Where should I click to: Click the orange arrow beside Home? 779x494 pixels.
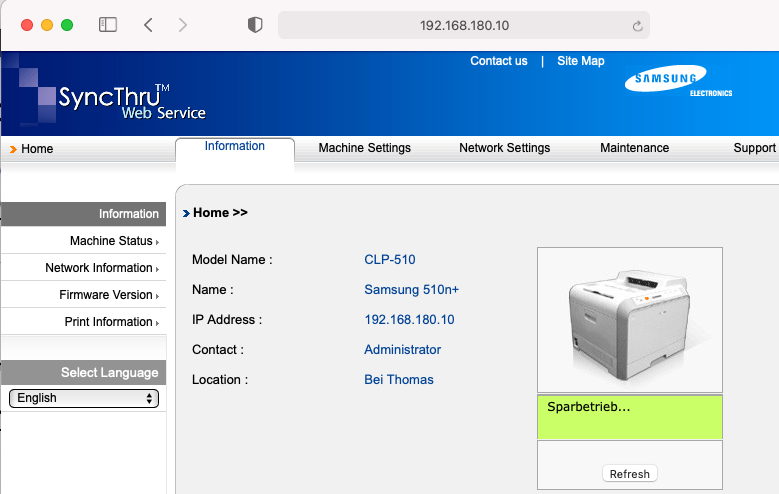13,149
